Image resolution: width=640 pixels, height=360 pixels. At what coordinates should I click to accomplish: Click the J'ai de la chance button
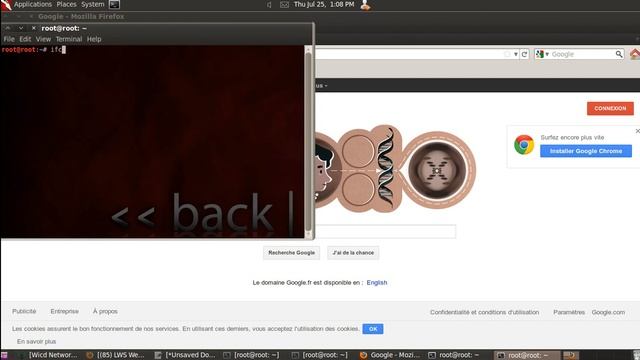(353, 253)
